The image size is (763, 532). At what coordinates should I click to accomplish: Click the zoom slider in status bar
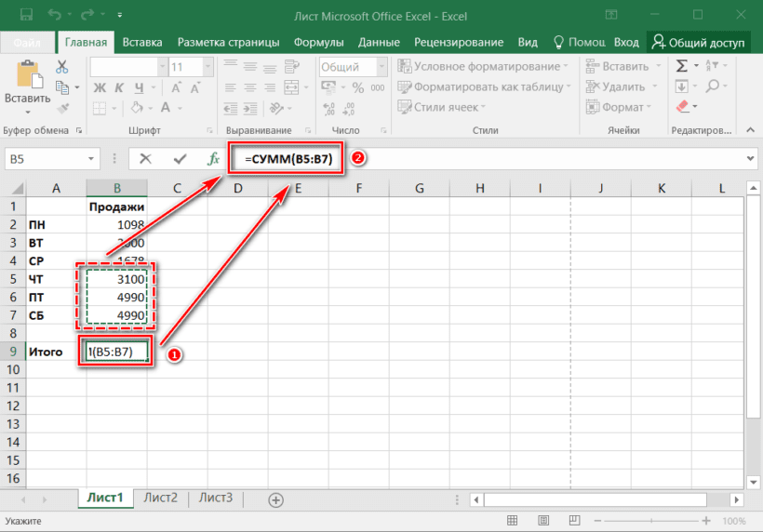(x=651, y=521)
